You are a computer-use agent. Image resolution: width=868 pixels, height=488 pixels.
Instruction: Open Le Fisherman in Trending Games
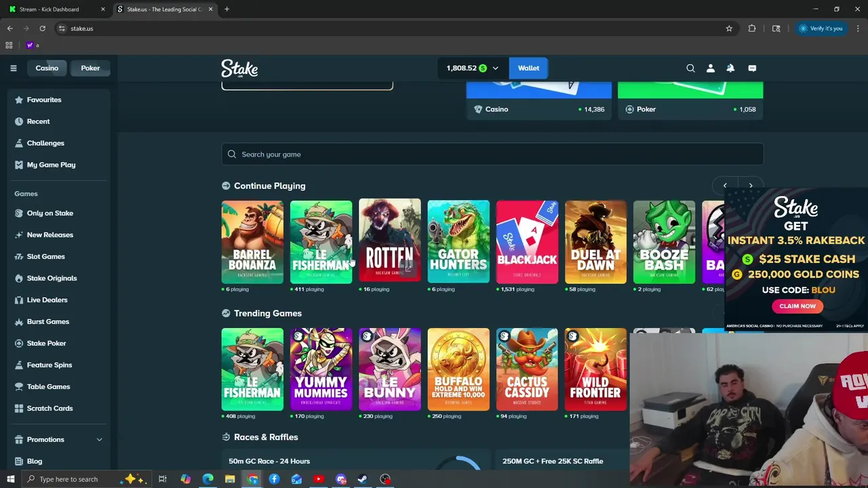252,369
